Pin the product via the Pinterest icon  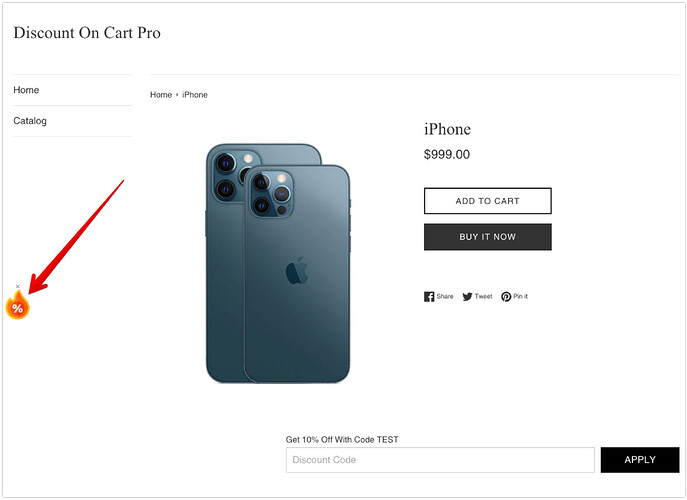(x=514, y=297)
